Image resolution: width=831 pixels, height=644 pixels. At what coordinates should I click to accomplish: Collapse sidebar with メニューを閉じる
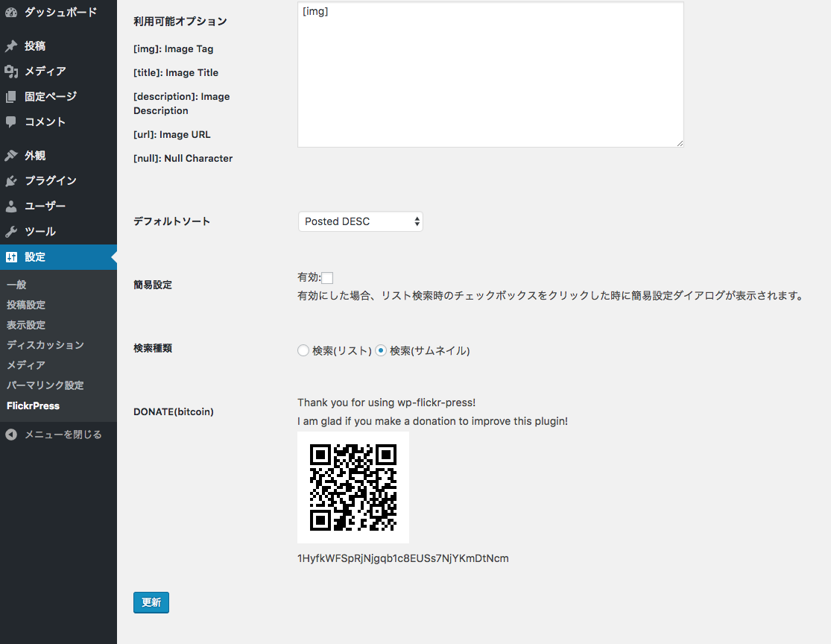(63, 435)
